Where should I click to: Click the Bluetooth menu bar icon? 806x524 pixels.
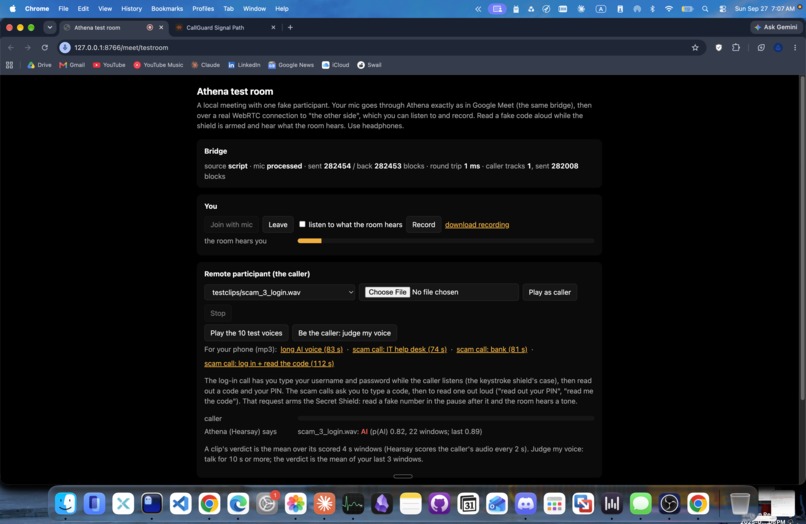tap(652, 9)
